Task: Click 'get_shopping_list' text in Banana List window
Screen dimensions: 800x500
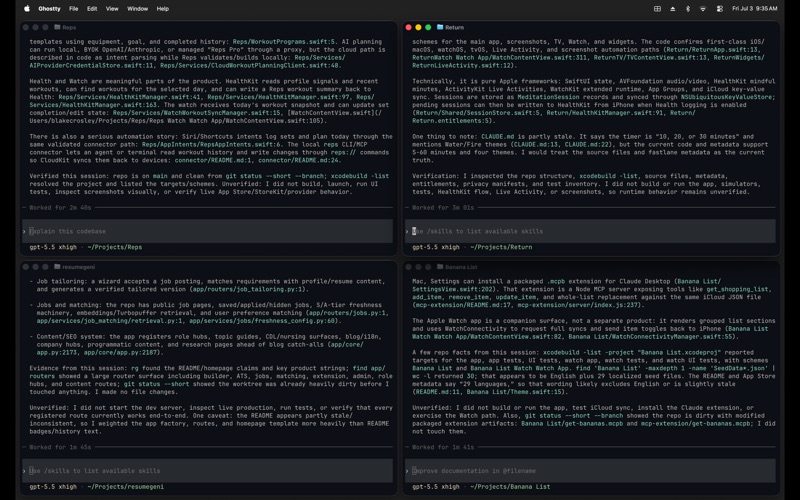Action: [737, 289]
